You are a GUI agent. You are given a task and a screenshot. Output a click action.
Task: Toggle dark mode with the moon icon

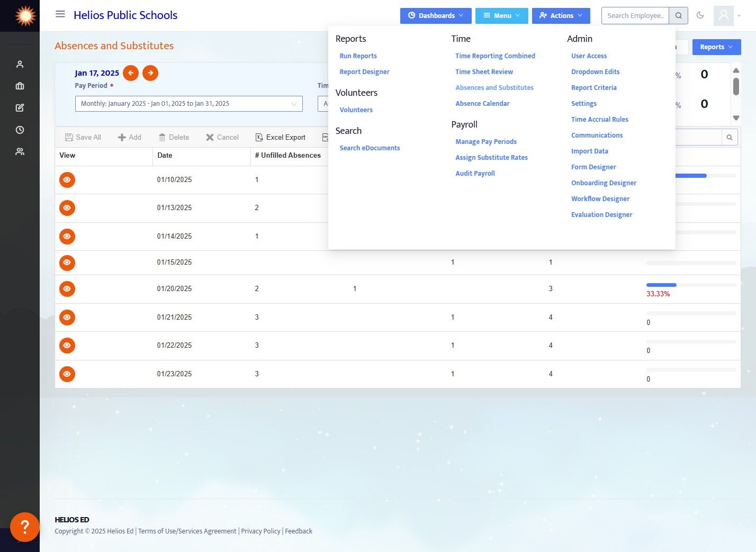(x=700, y=15)
